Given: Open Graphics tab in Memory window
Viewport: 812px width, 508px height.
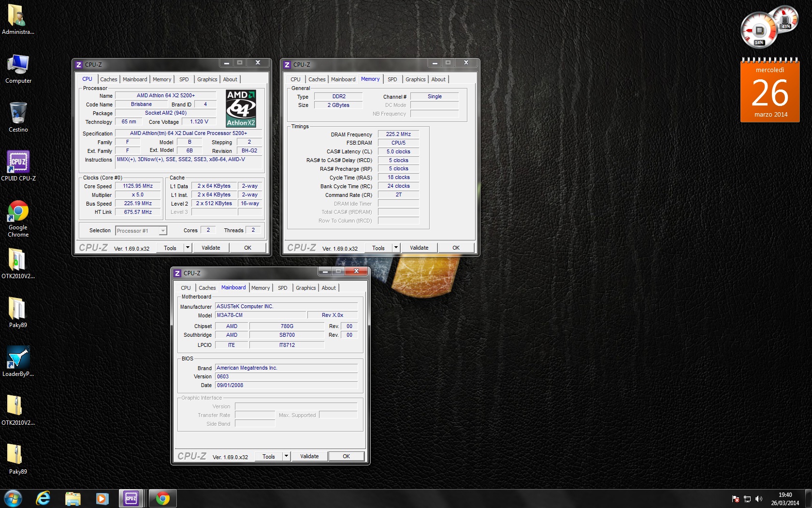Looking at the screenshot, I should (x=416, y=79).
